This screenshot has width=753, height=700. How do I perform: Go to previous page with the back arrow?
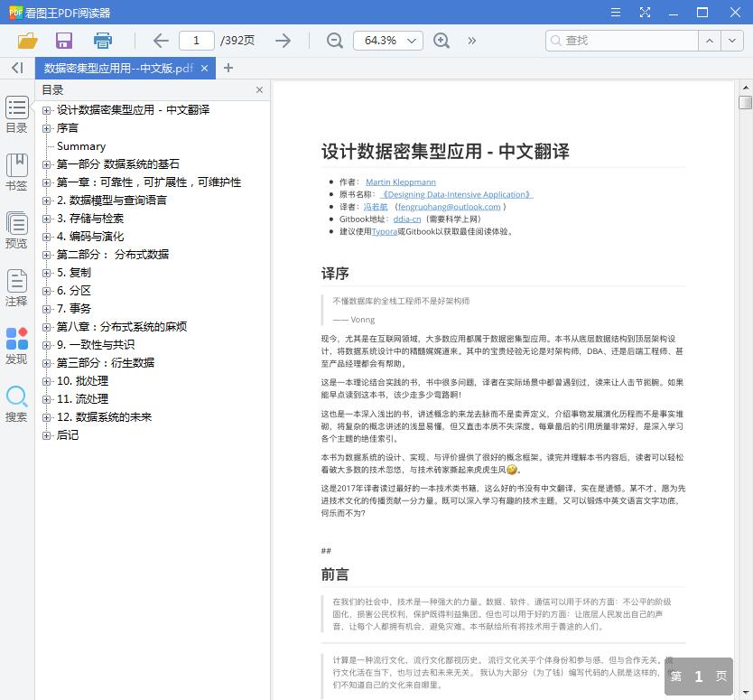(x=160, y=41)
